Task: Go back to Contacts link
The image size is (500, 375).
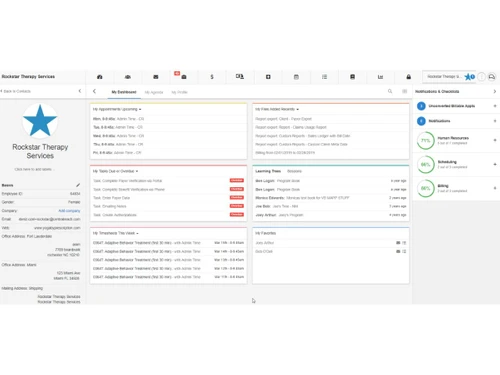Action: [x=16, y=91]
